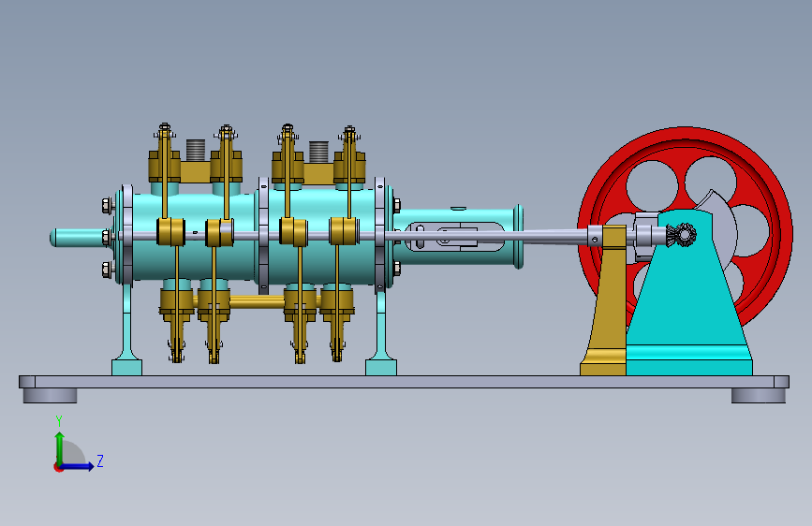The height and width of the screenshot is (526, 812).
Task: Select the right threaded spring on top
Action: [x=319, y=152]
